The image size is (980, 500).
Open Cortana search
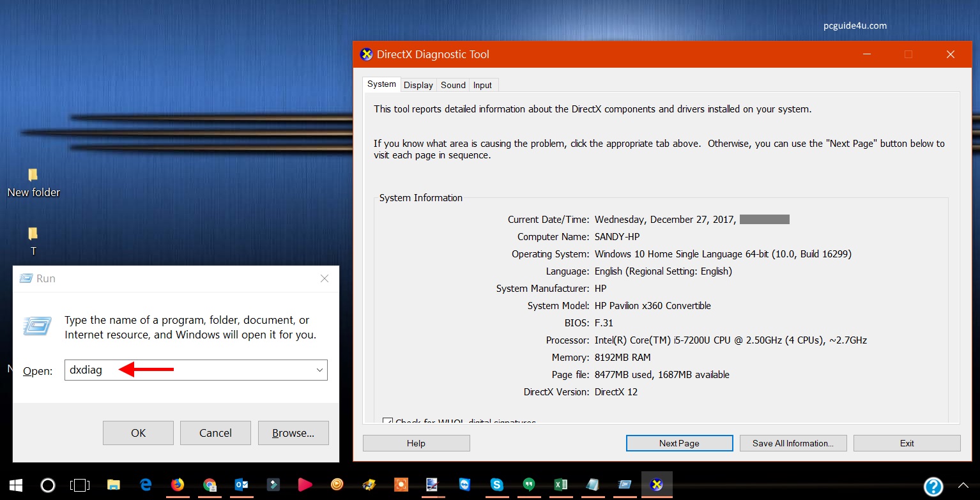click(x=47, y=485)
